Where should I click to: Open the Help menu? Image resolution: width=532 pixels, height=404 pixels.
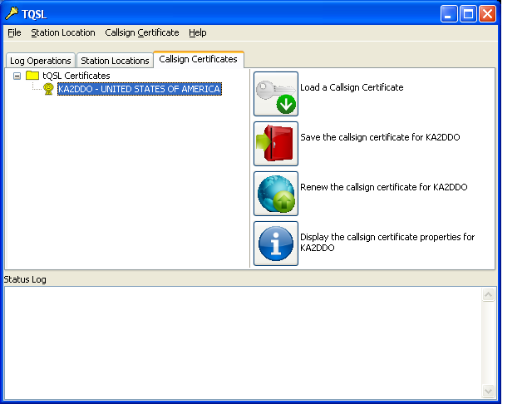(x=198, y=32)
